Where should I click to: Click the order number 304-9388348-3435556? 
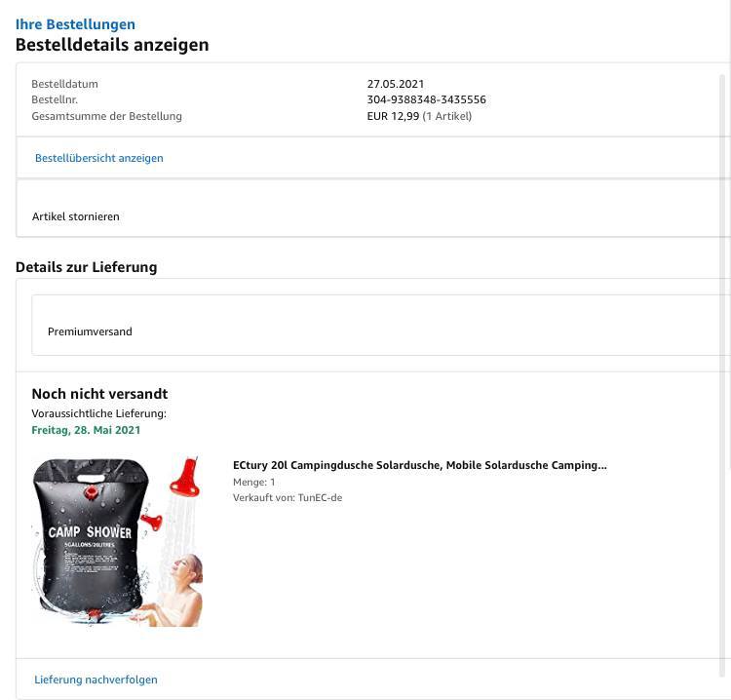coord(426,99)
